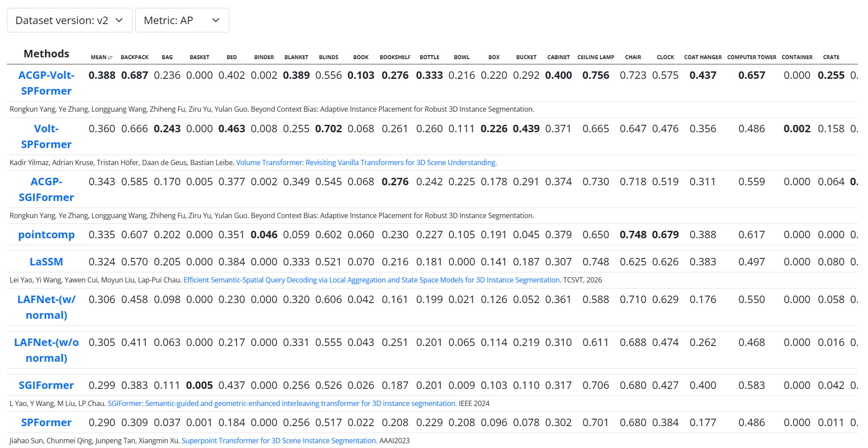Open the Efficient Semantic-Spatial Query Decoding paper
This screenshot has width=868, height=448.
[372, 280]
